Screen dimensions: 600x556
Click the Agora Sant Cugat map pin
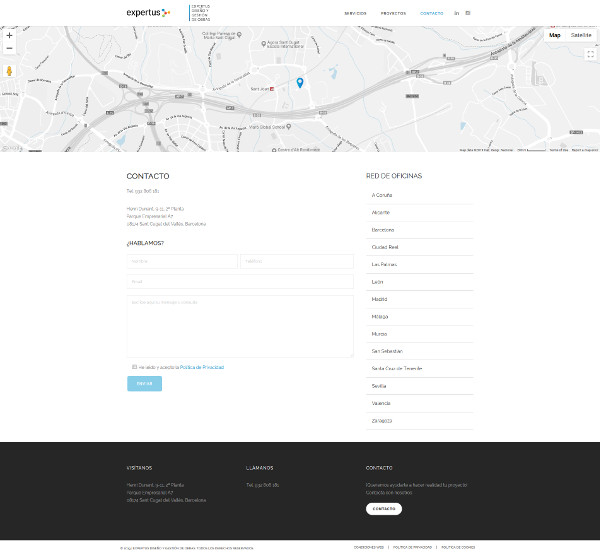click(263, 44)
